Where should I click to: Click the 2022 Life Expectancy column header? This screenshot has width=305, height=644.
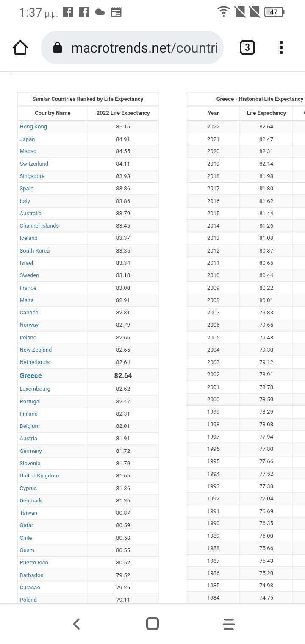tap(123, 113)
